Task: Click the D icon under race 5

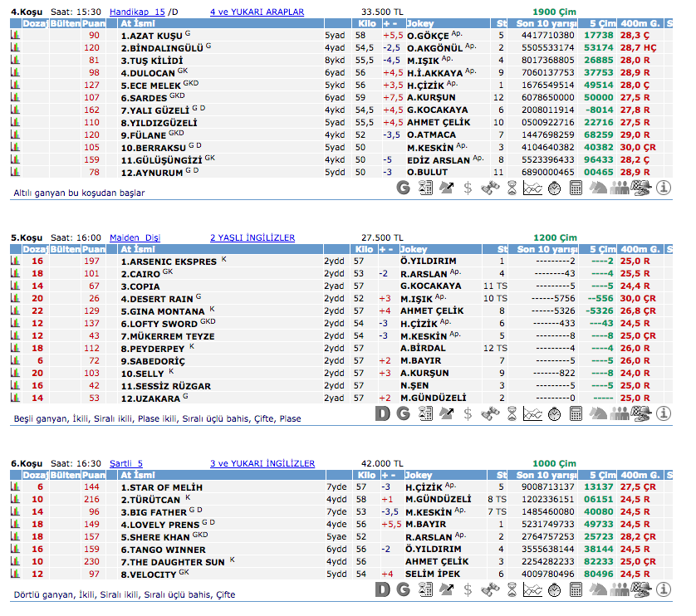Action: 382,412
